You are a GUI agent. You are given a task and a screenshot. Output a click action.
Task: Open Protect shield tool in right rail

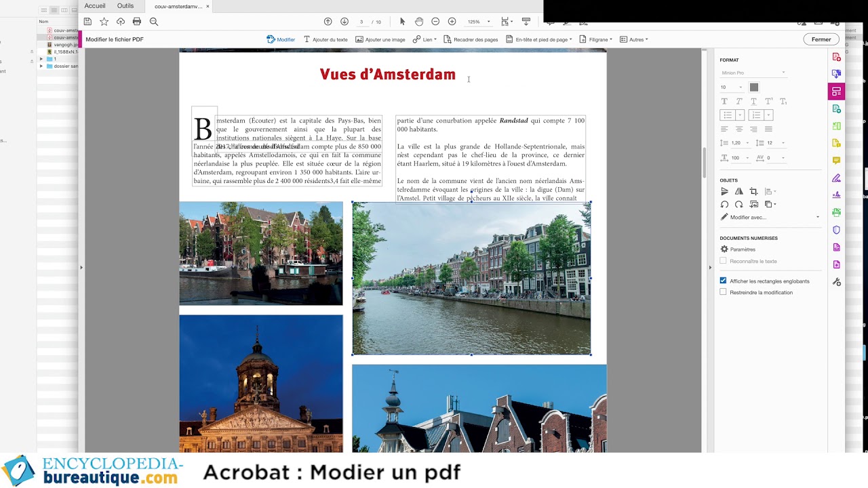(836, 230)
